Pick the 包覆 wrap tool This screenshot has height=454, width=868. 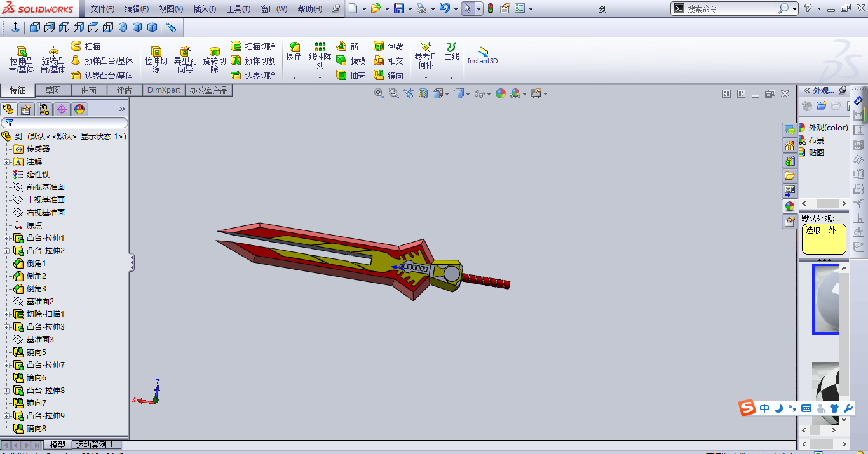coord(388,46)
